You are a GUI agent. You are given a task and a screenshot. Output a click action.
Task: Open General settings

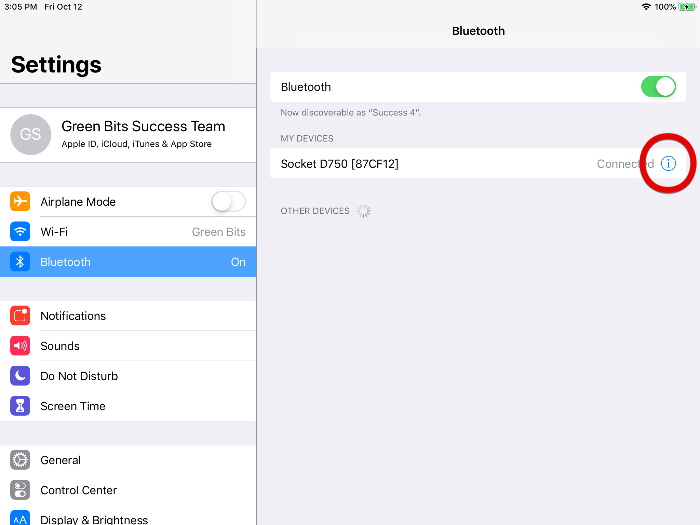tap(128, 460)
